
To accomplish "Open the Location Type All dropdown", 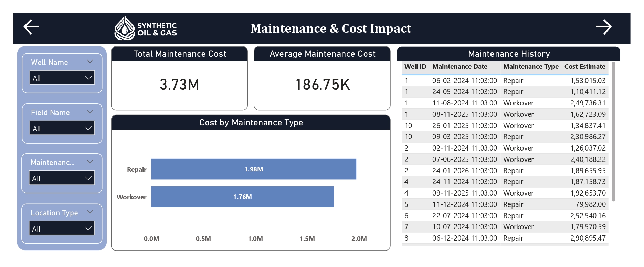I will coord(62,228).
